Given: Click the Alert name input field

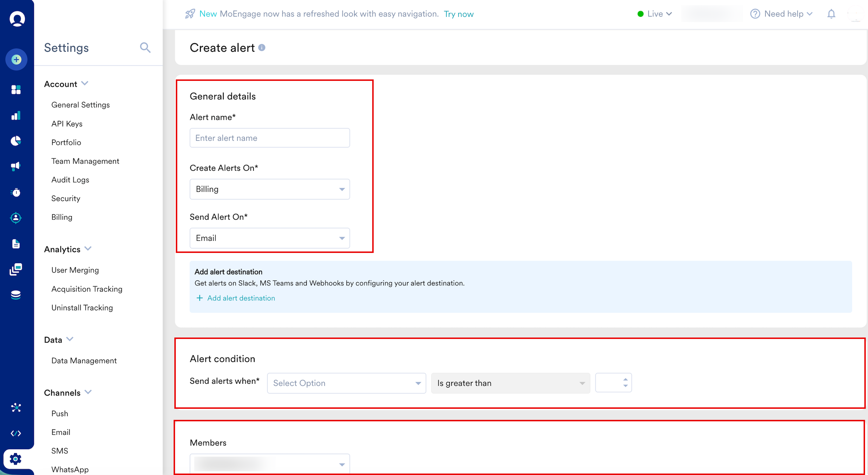Looking at the screenshot, I should point(270,138).
